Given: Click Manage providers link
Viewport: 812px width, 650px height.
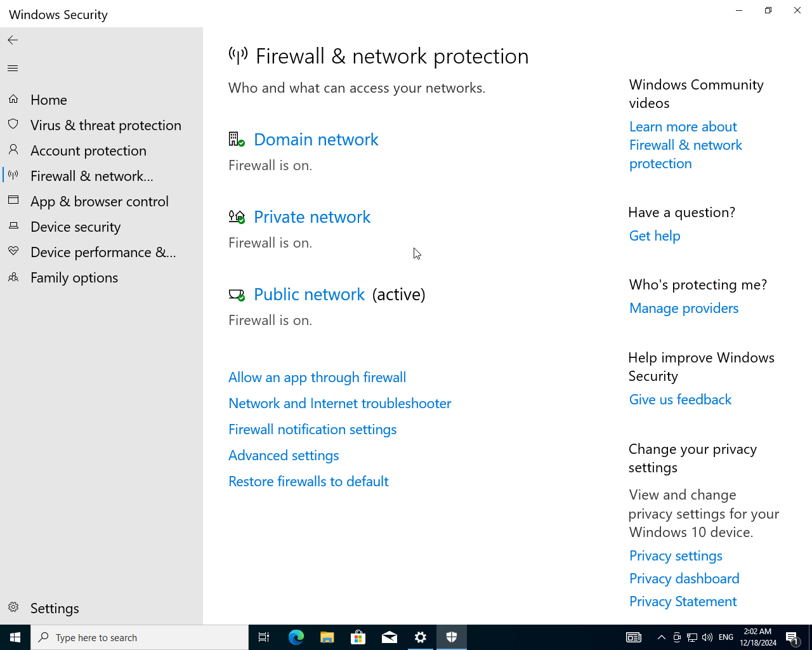Looking at the screenshot, I should point(684,308).
